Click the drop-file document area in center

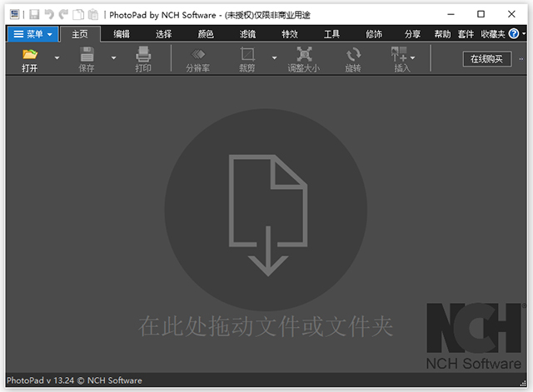point(266,210)
